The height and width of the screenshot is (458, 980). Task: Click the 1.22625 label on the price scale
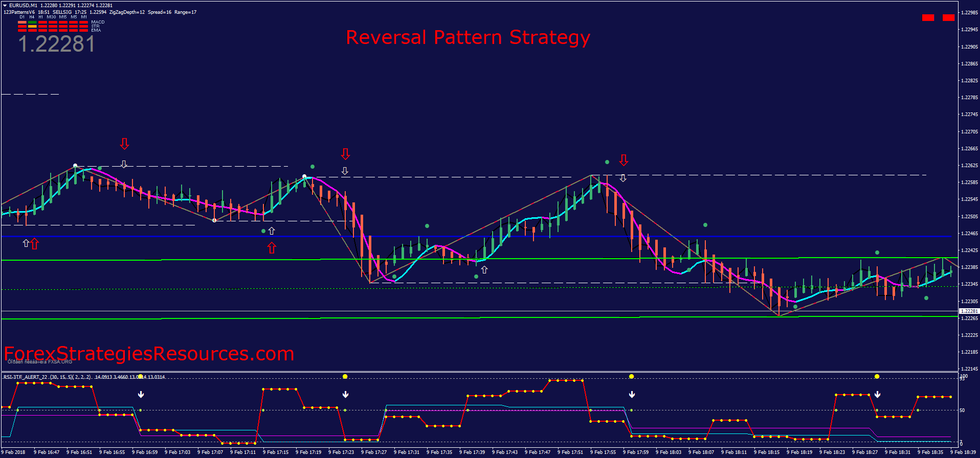coord(969,166)
